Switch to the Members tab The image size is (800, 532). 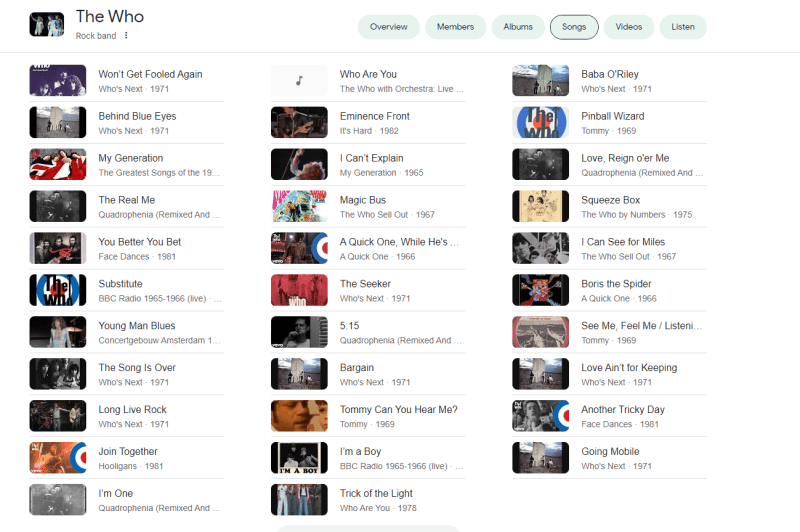click(455, 27)
